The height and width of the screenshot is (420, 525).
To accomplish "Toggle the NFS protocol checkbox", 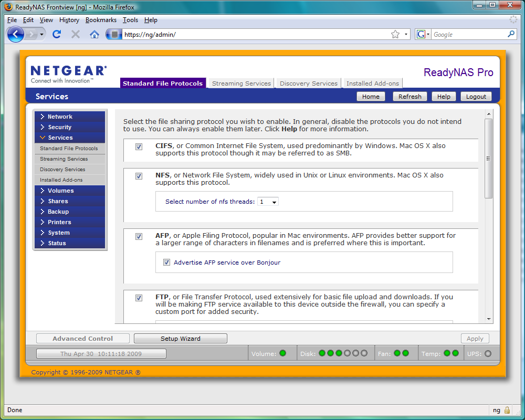I will click(x=139, y=176).
